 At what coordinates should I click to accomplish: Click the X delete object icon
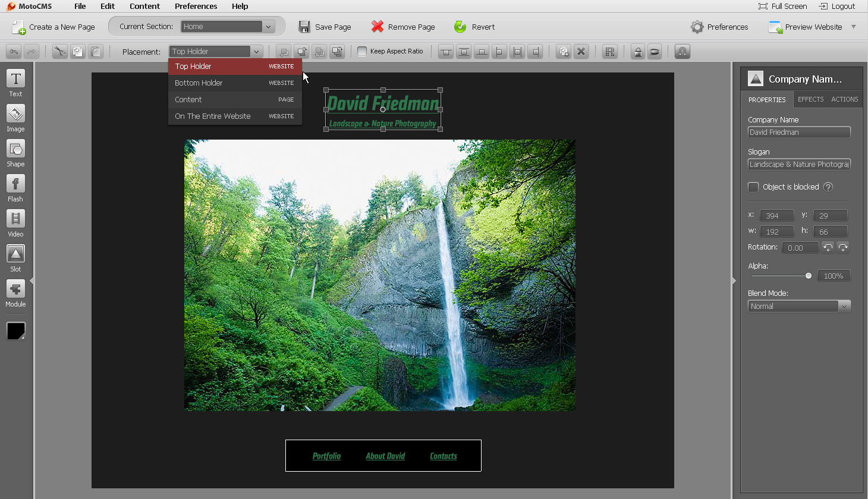pyautogui.click(x=581, y=52)
